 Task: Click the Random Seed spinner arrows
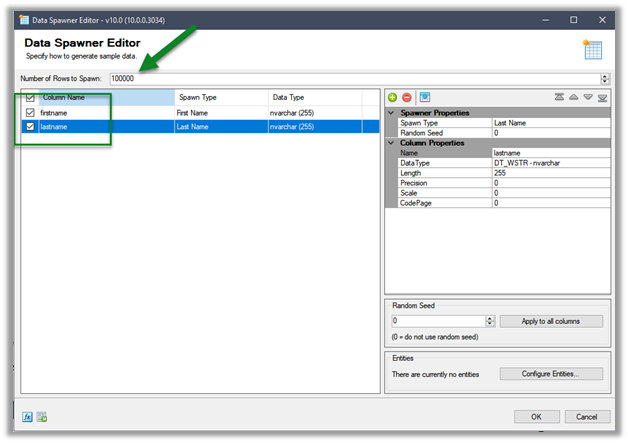(x=490, y=321)
